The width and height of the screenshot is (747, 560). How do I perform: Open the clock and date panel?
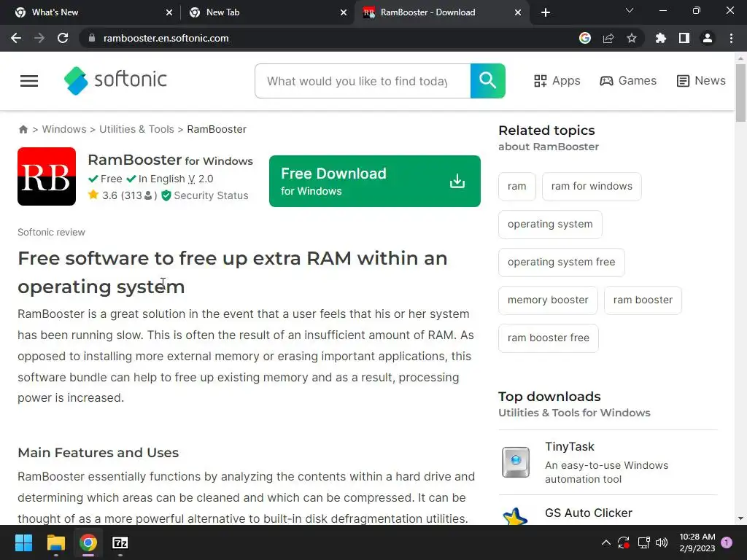(x=697, y=542)
